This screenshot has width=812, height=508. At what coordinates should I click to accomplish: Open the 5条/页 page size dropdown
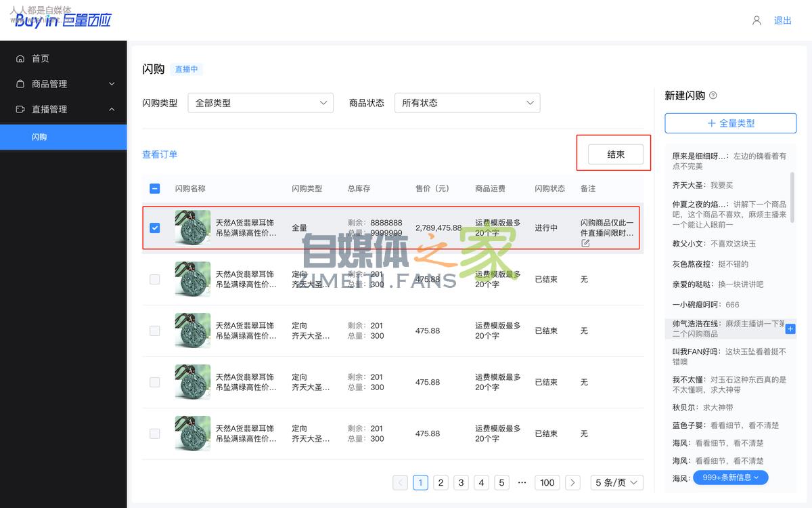pyautogui.click(x=616, y=482)
